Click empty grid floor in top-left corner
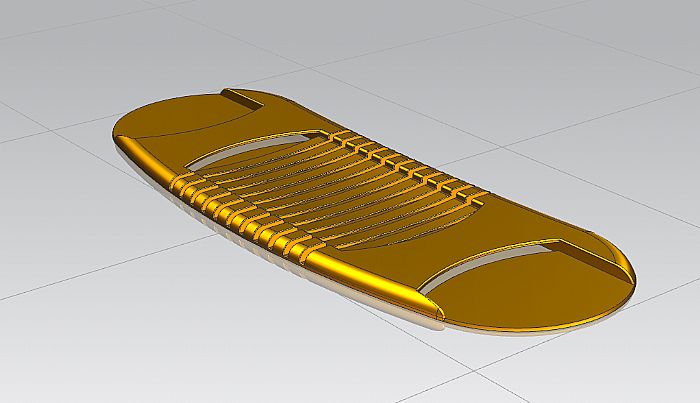The width and height of the screenshot is (700, 403). 60,50
